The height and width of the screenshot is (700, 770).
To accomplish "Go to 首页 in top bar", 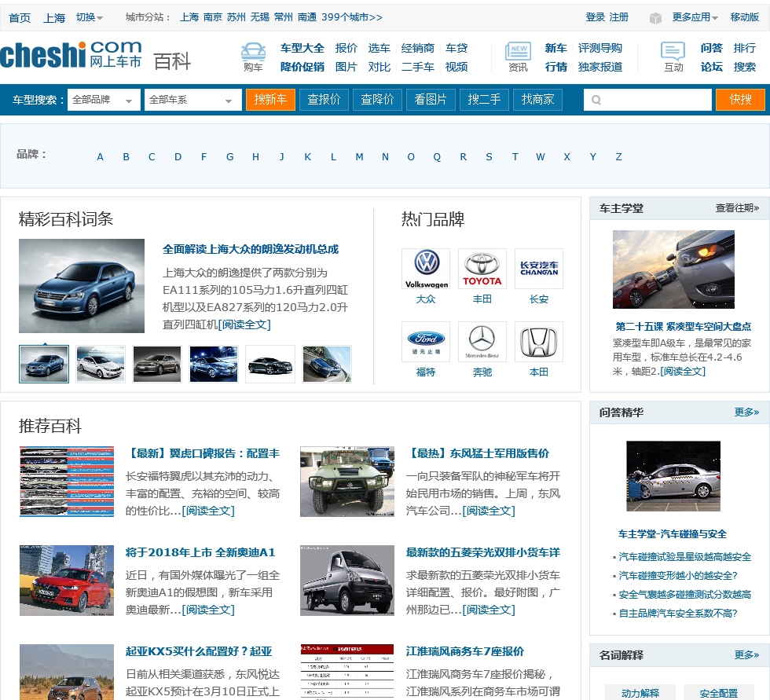I will (20, 18).
